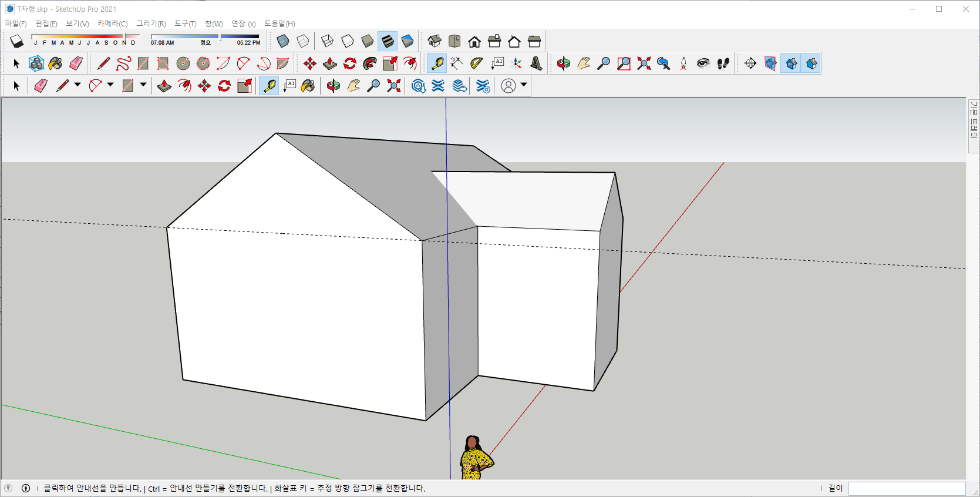Select the Freehand tool
This screenshot has height=497, width=980.
(123, 63)
